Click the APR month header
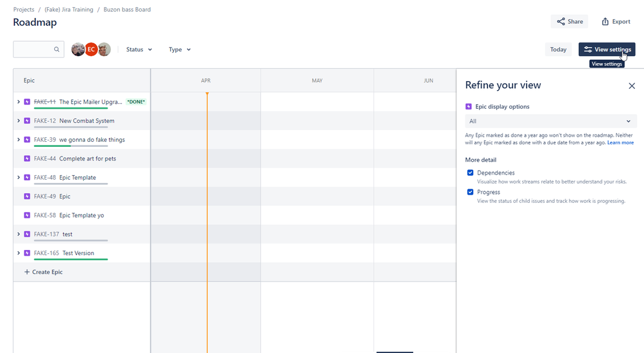The image size is (644, 353). [206, 81]
